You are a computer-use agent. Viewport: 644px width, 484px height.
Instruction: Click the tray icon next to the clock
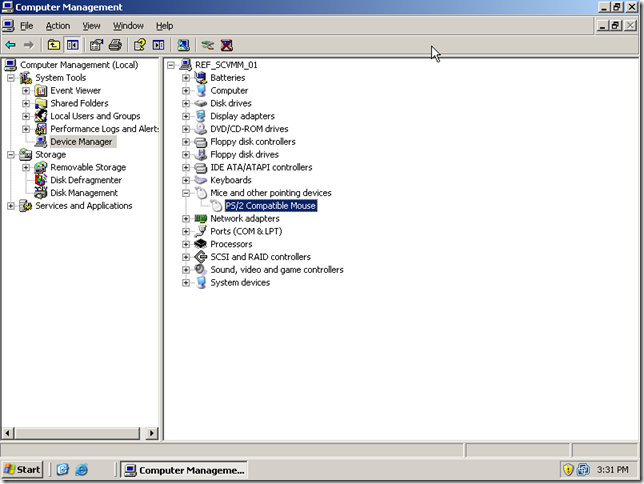pyautogui.click(x=583, y=469)
